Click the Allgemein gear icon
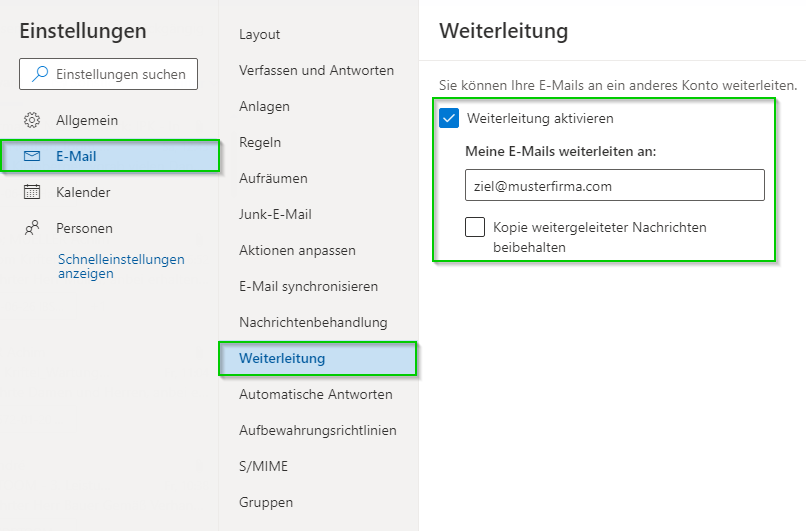 click(32, 120)
